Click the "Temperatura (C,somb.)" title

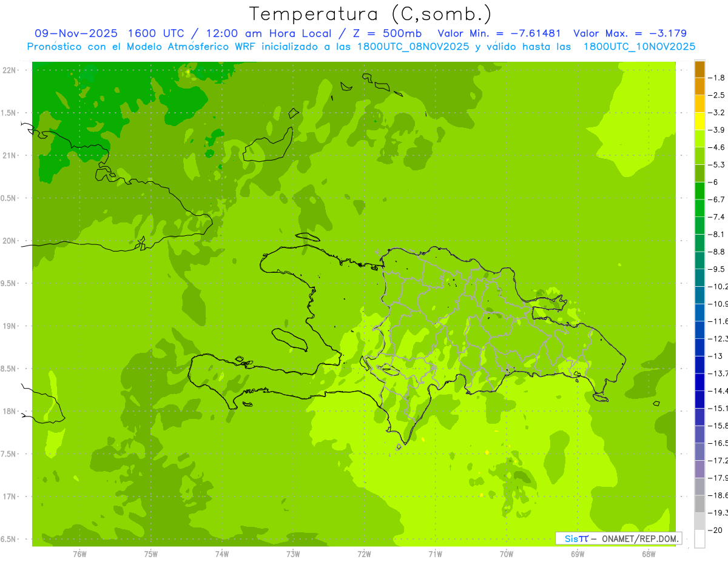coord(371,14)
